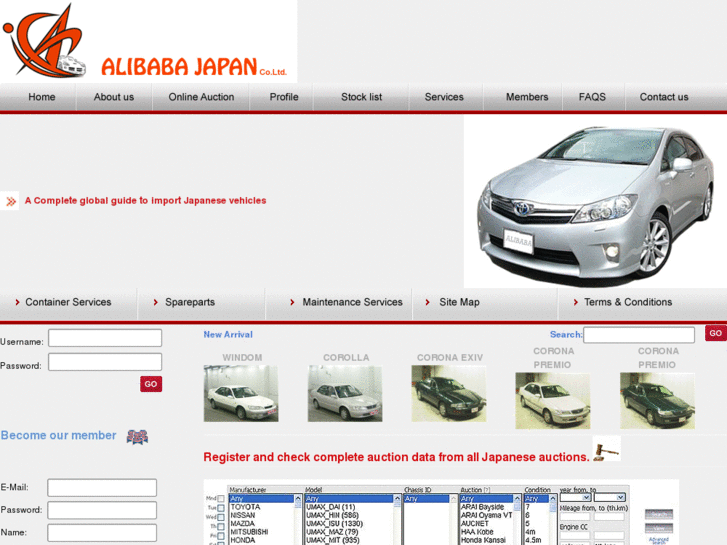Image resolution: width=727 pixels, height=545 pixels.
Task: Open the FAQS menu item
Action: [592, 97]
